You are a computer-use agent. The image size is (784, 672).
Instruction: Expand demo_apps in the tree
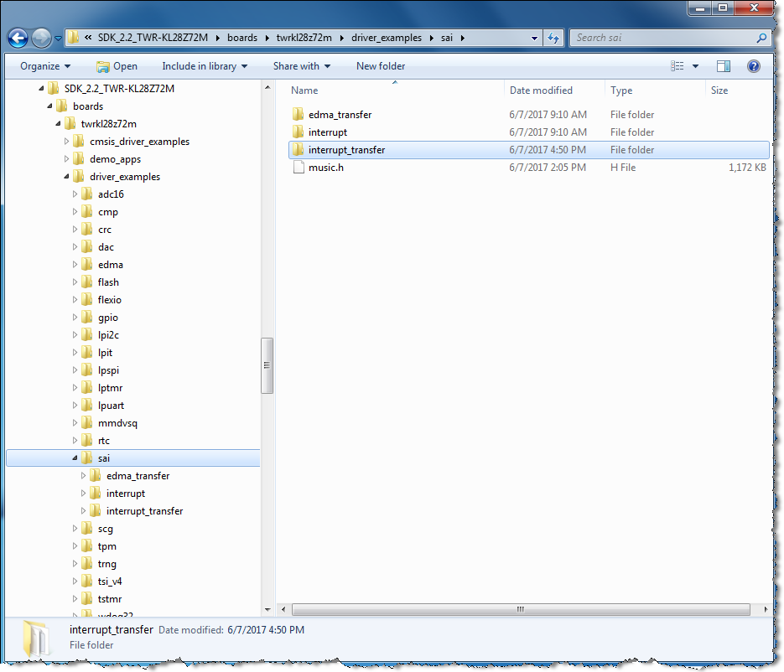tap(66, 159)
